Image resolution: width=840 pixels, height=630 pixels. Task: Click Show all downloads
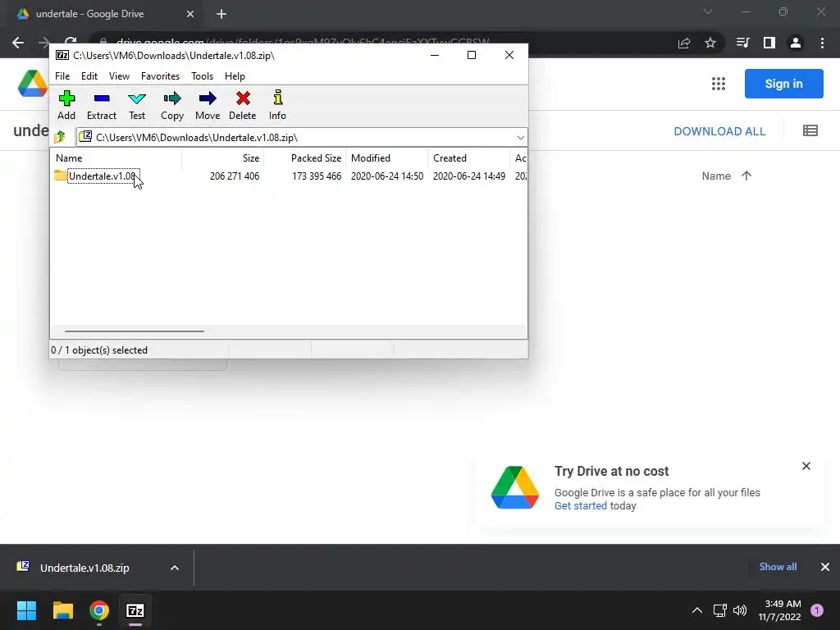(x=778, y=567)
